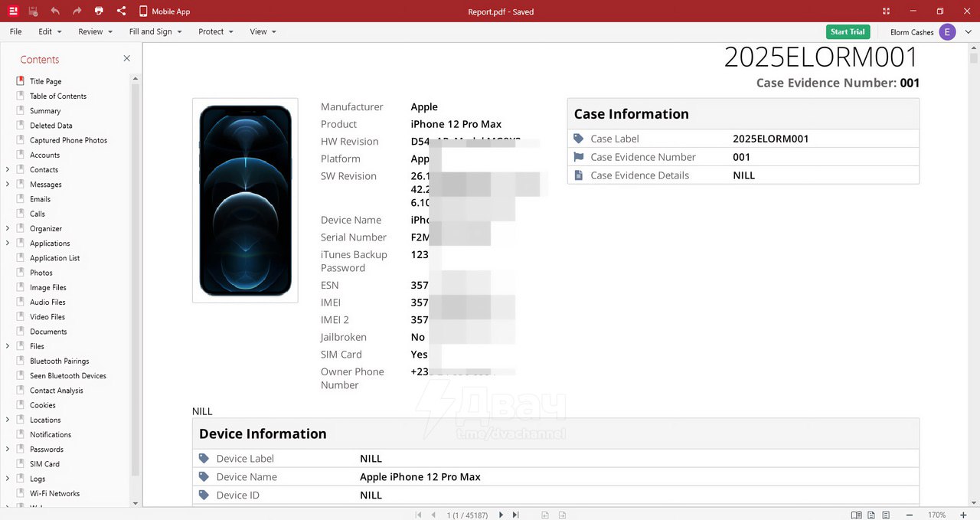Enter full screen mode icon

(886, 11)
